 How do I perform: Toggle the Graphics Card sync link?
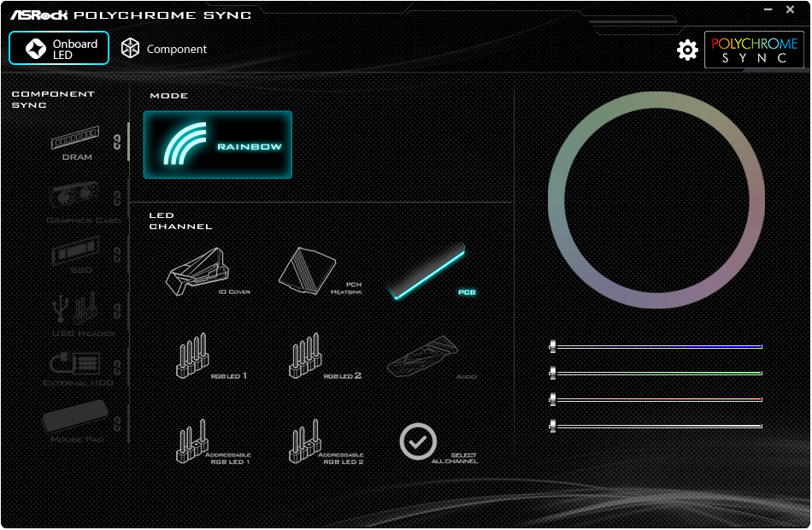click(118, 198)
